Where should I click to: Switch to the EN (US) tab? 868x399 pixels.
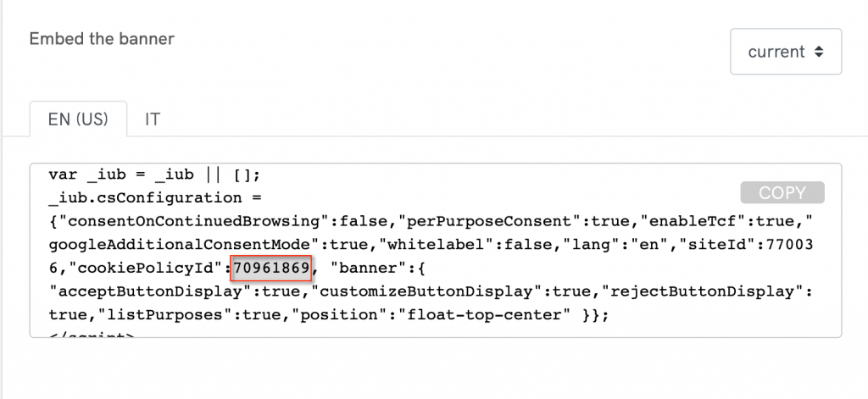pyautogui.click(x=77, y=119)
